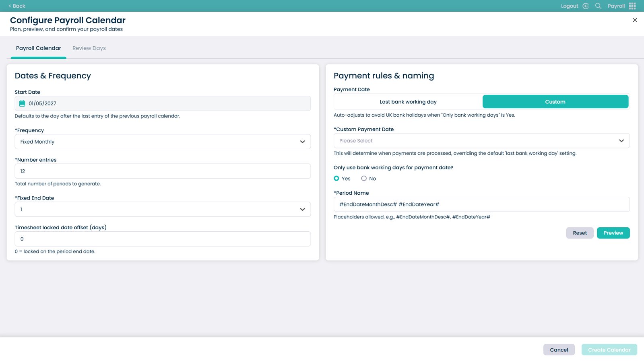The image size is (644, 362).
Task: Click the Start Date field 01/05/2027
Action: tap(163, 103)
